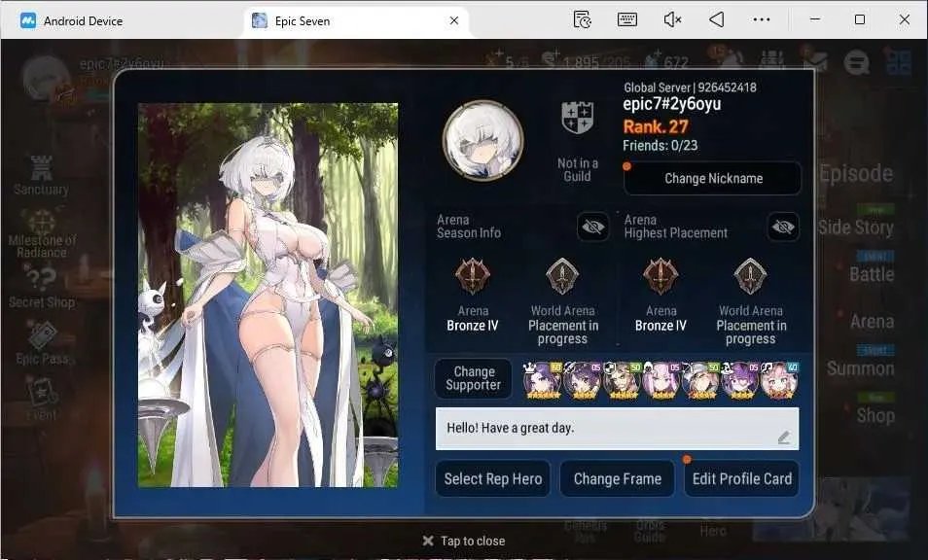Tap the Arena badge under Arena Season Info
Image resolution: width=928 pixels, height=560 pixels.
473,275
